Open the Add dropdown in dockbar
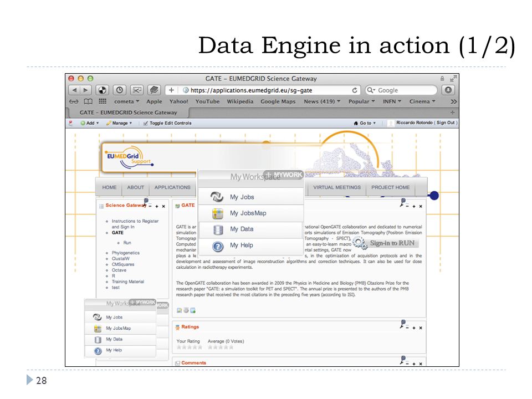The image size is (532, 399). (x=90, y=123)
